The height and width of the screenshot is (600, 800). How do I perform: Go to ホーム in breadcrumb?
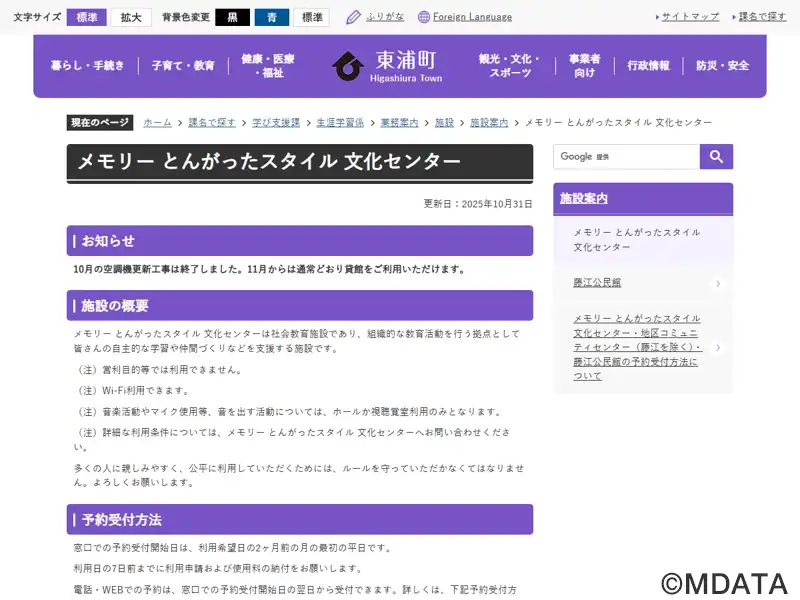click(x=157, y=122)
